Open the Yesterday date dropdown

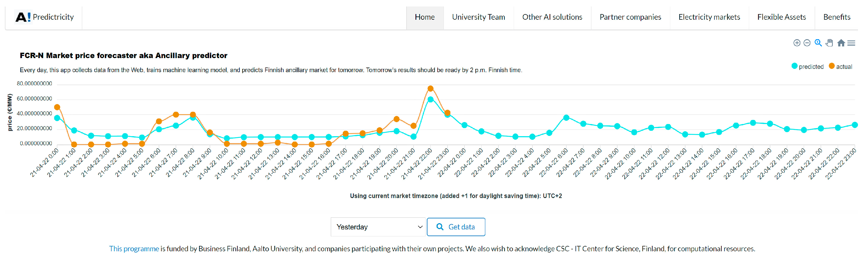click(x=378, y=227)
